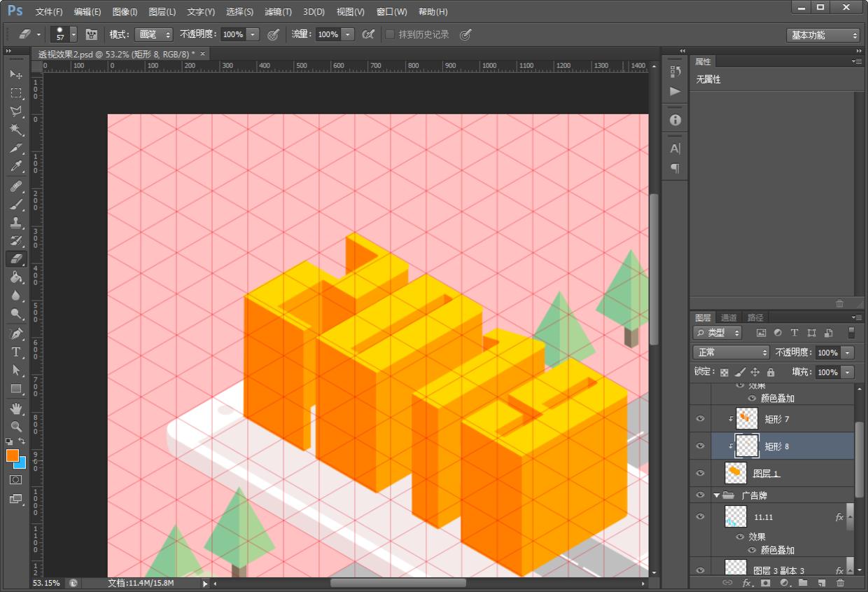Image resolution: width=868 pixels, height=592 pixels.
Task: Pick the Pen tool in toolbar
Action: pyautogui.click(x=16, y=333)
